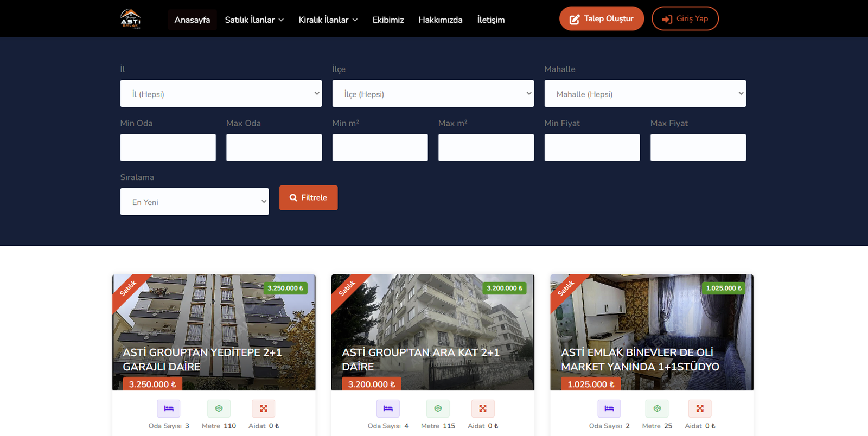Click area icon on Yeditepe listing

[219, 408]
